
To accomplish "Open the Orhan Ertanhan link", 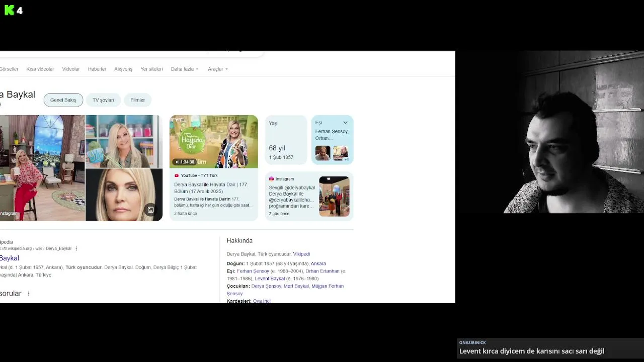I will pyautogui.click(x=323, y=271).
